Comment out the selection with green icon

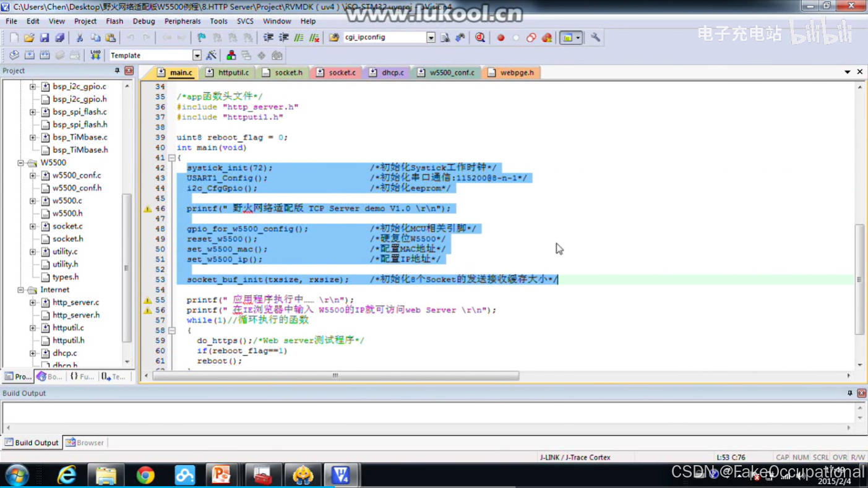[299, 38]
